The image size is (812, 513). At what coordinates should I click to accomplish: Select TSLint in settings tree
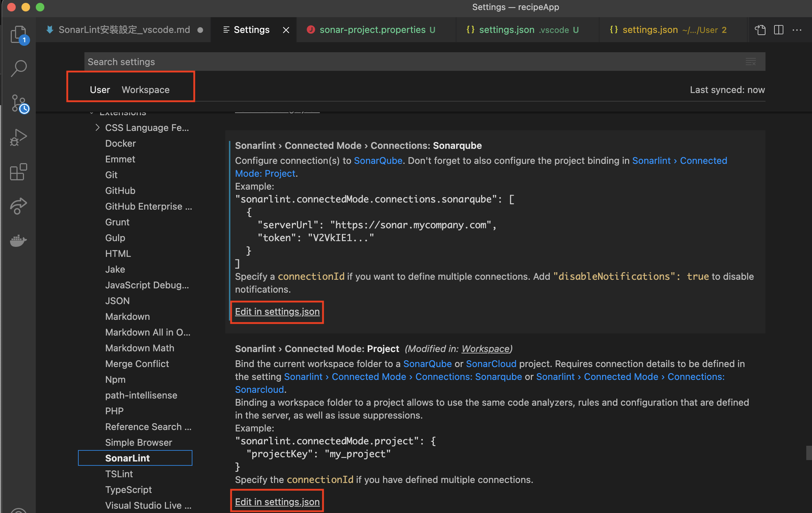pos(119,474)
